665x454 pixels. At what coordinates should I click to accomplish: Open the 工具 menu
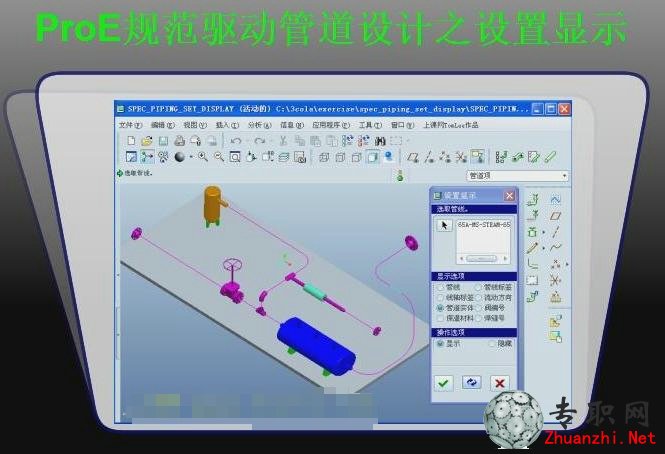coord(370,125)
